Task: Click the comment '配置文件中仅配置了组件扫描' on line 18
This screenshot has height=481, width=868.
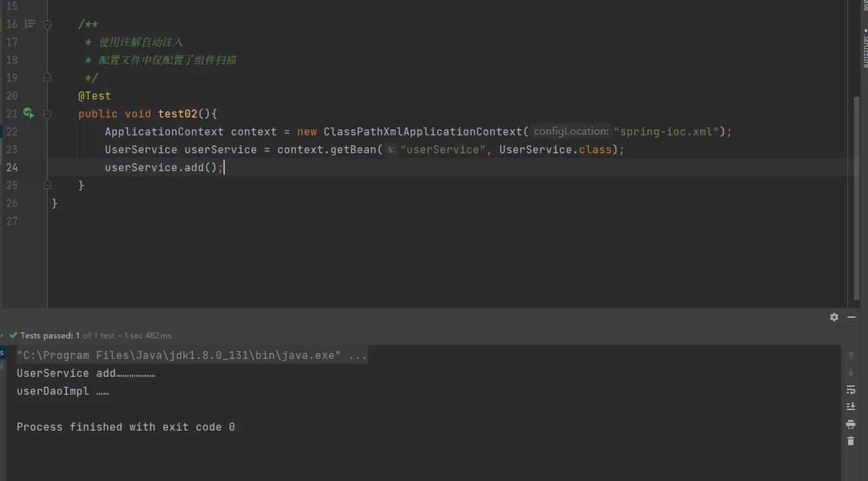Action: tap(168, 60)
